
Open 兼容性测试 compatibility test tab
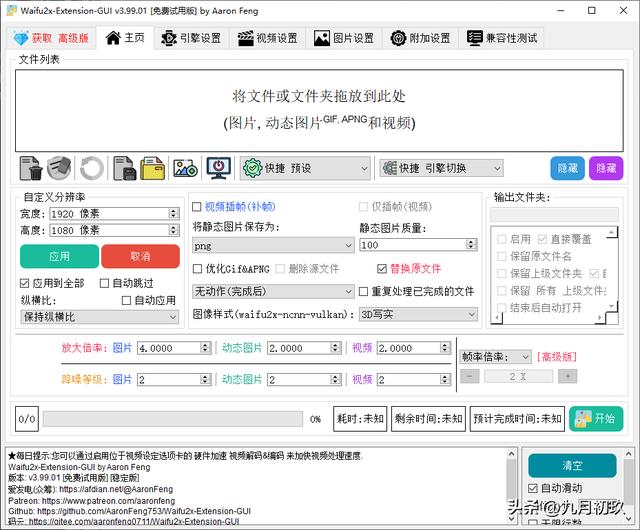[502, 38]
